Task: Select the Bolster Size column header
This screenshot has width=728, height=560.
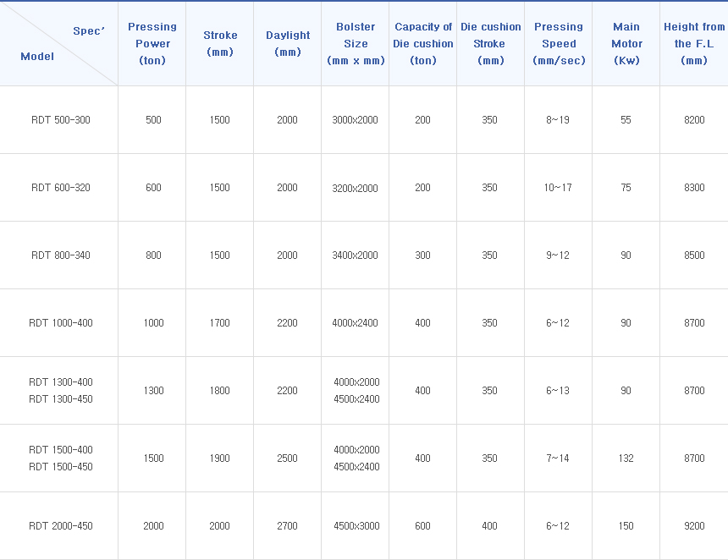Action: pos(356,43)
